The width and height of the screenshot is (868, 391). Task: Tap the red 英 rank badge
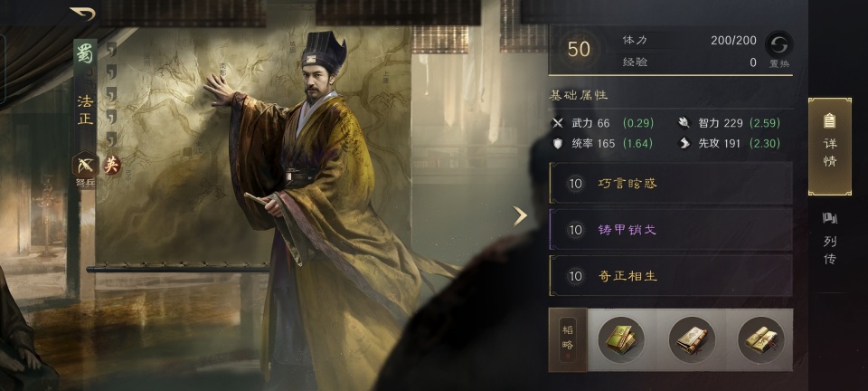[112, 165]
